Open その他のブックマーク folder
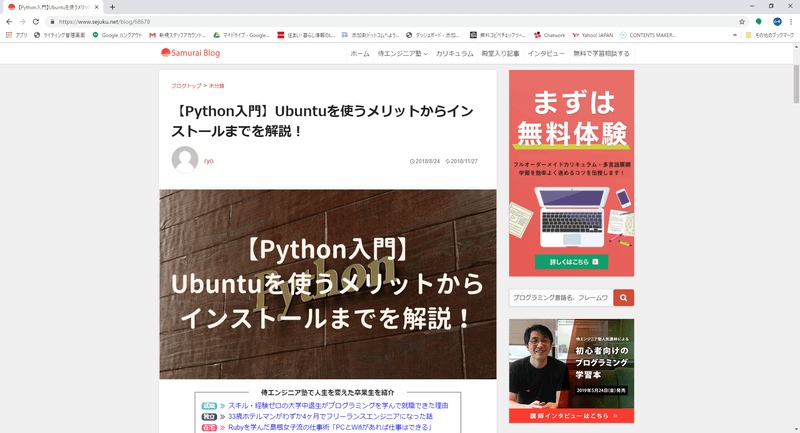 pyautogui.click(x=770, y=35)
